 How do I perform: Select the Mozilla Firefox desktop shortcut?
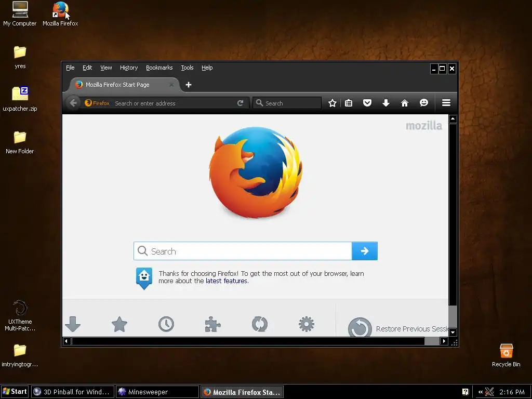click(x=60, y=14)
